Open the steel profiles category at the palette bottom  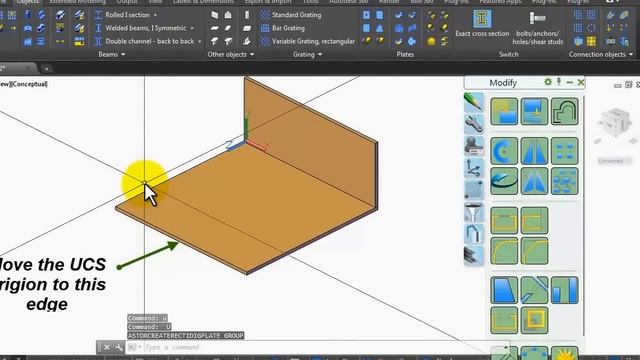[x=473, y=256]
